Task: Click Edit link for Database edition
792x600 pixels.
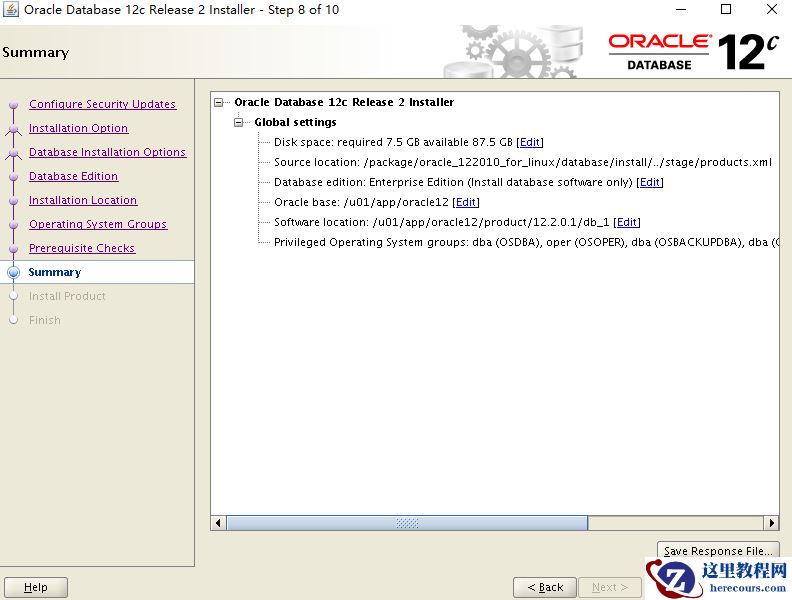Action: pos(650,182)
